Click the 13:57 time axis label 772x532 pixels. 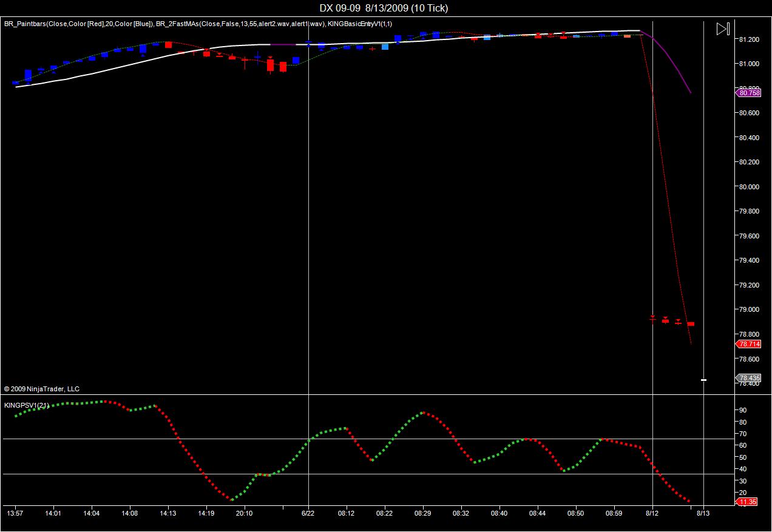tap(15, 513)
